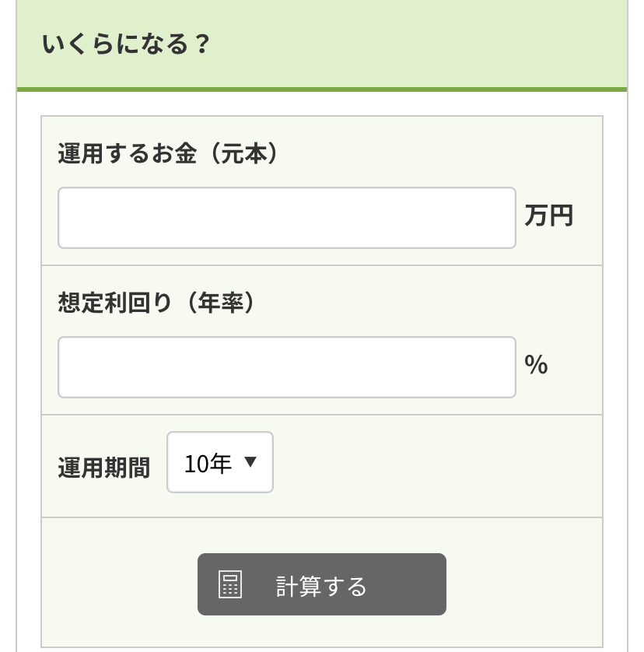
Task: Click inside the input box left of 万円
Action: (287, 218)
